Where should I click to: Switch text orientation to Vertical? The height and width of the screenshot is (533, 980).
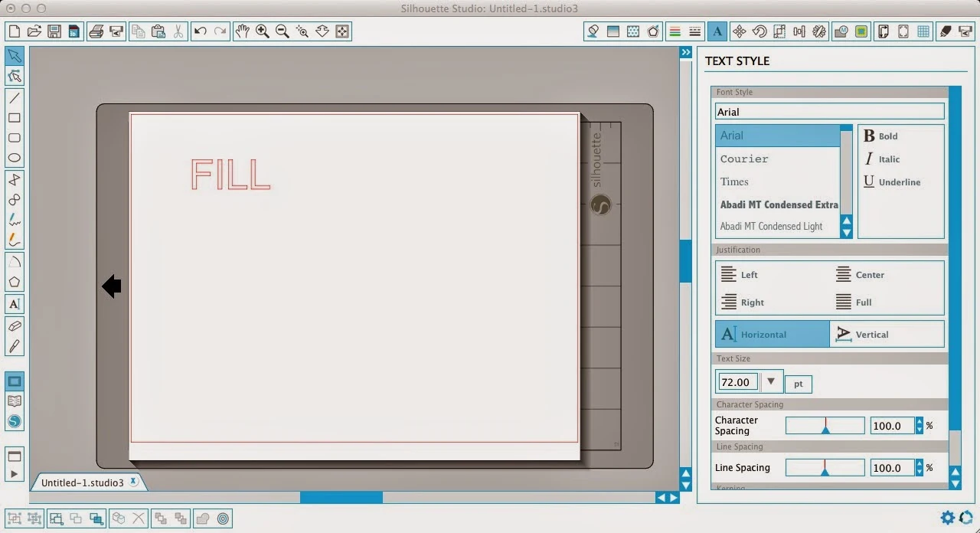tap(887, 335)
